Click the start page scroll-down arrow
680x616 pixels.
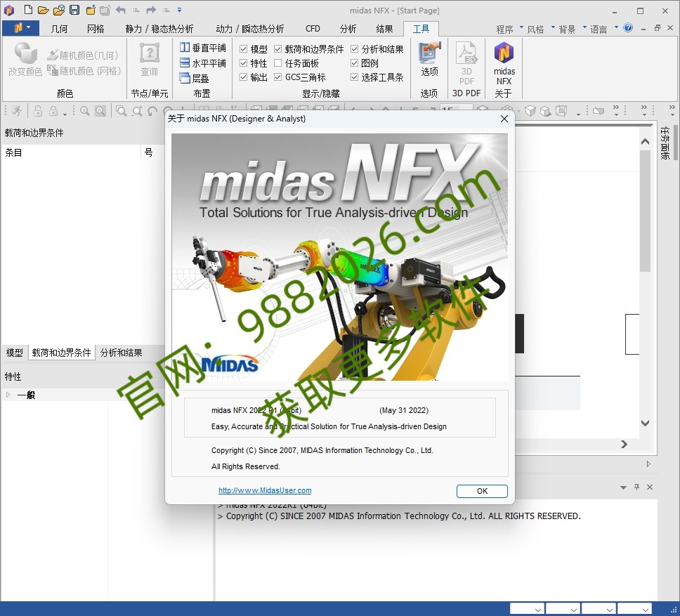(x=645, y=423)
